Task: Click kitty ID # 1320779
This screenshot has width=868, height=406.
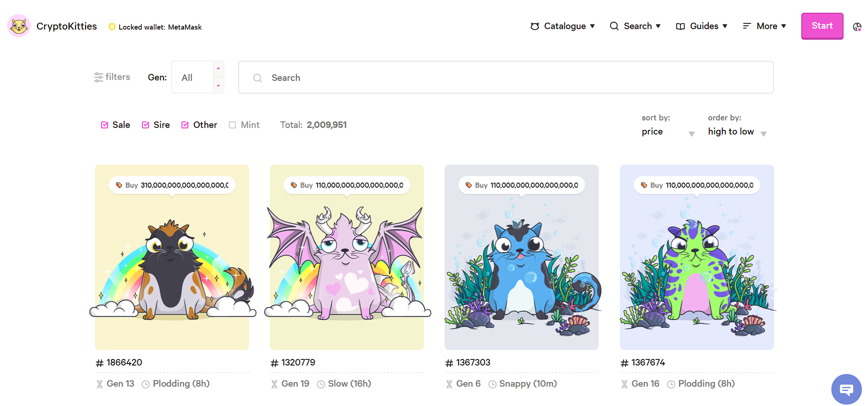Action: [x=293, y=363]
